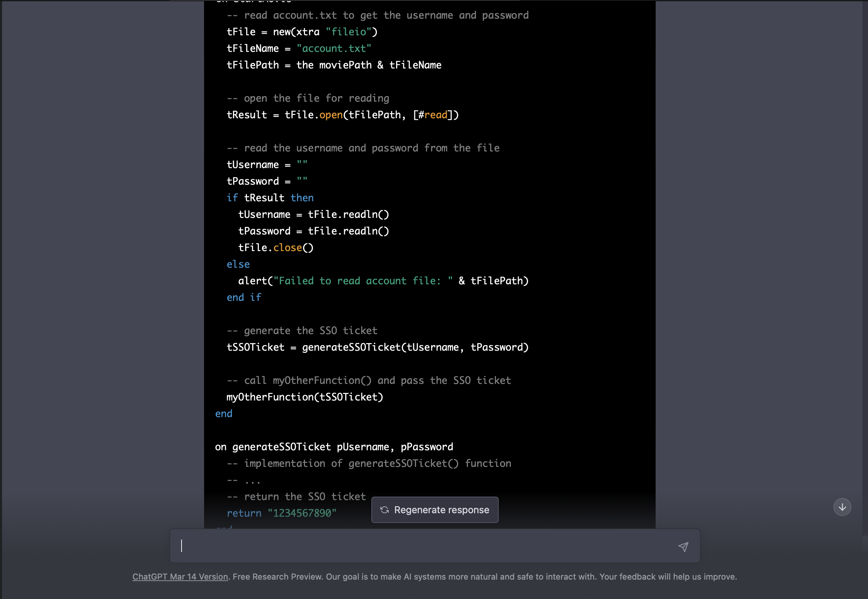The image size is (868, 599).
Task: Click inside the message input field
Action: [x=375, y=546]
